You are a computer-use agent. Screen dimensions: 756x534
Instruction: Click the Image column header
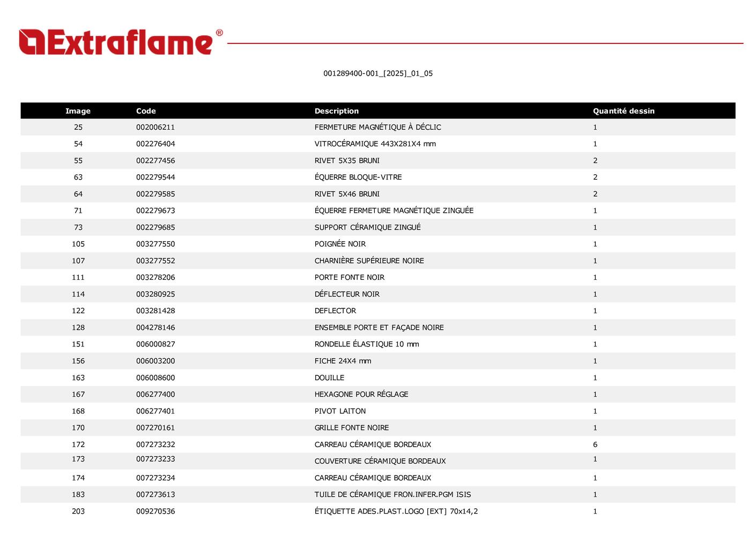click(78, 111)
